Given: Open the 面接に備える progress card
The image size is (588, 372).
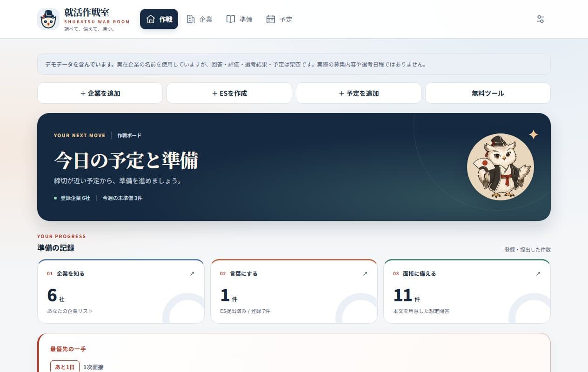Looking at the screenshot, I should [467, 291].
